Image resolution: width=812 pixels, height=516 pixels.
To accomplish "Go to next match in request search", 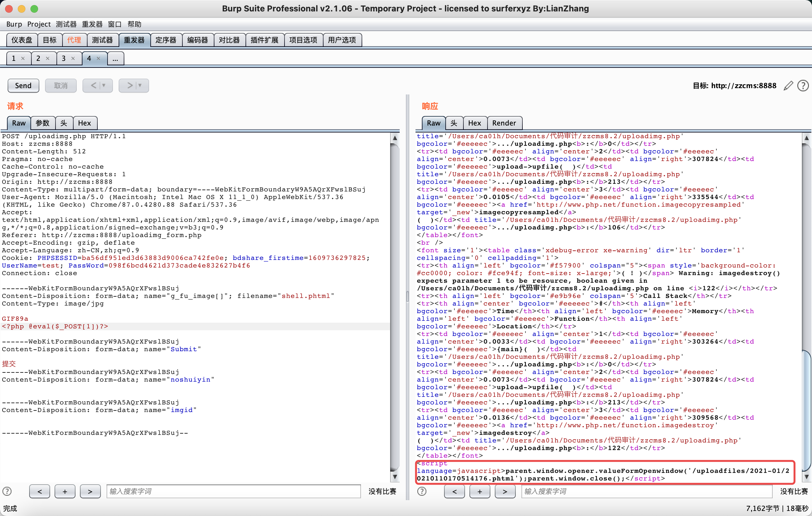I will [90, 491].
